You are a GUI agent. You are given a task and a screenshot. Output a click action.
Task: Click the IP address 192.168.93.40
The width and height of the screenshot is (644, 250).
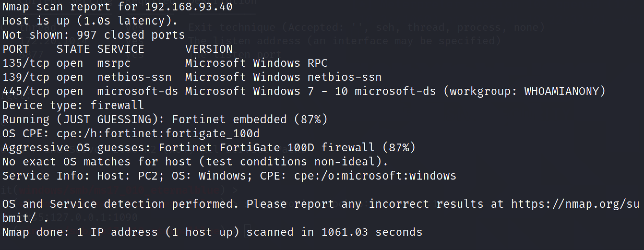[188, 7]
